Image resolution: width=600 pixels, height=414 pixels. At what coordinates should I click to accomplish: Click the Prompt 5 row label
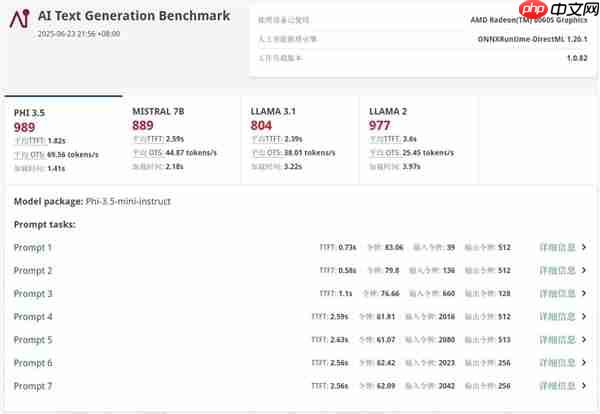33,340
